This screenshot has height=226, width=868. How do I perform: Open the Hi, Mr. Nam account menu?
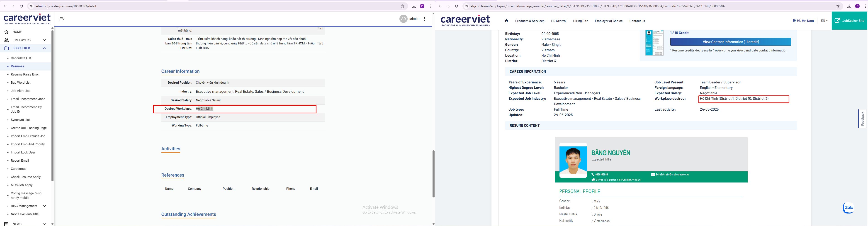(803, 21)
